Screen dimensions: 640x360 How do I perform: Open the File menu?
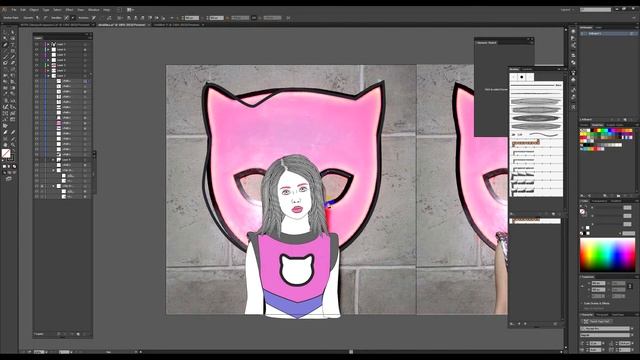pyautogui.click(x=13, y=9)
